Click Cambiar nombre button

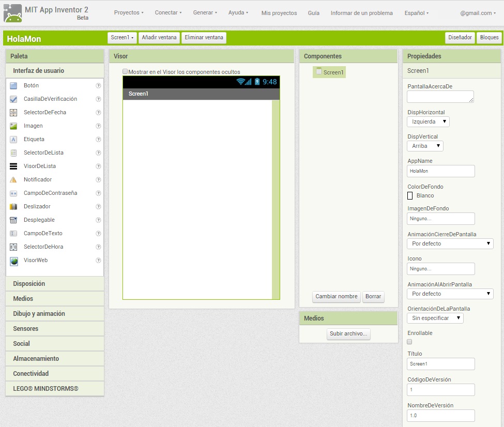coord(336,296)
